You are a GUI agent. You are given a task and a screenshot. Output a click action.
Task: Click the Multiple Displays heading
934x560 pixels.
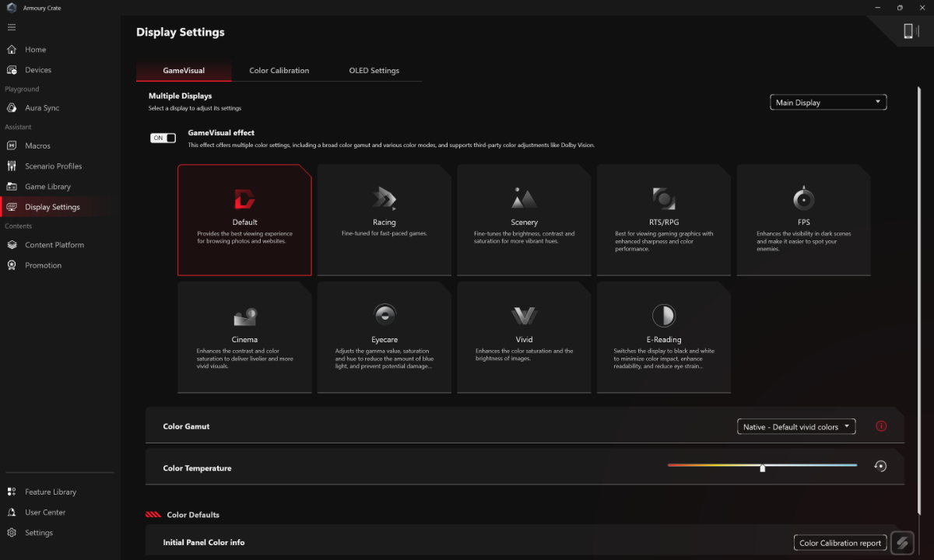[x=180, y=96]
